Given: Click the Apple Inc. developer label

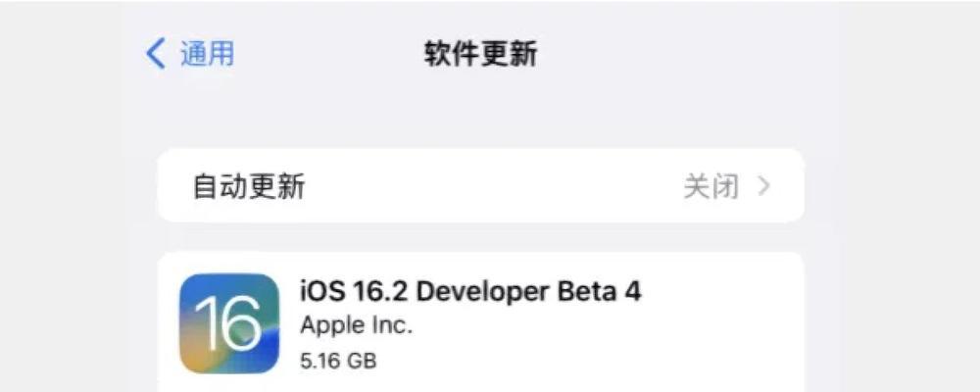Looking at the screenshot, I should click(x=357, y=325).
